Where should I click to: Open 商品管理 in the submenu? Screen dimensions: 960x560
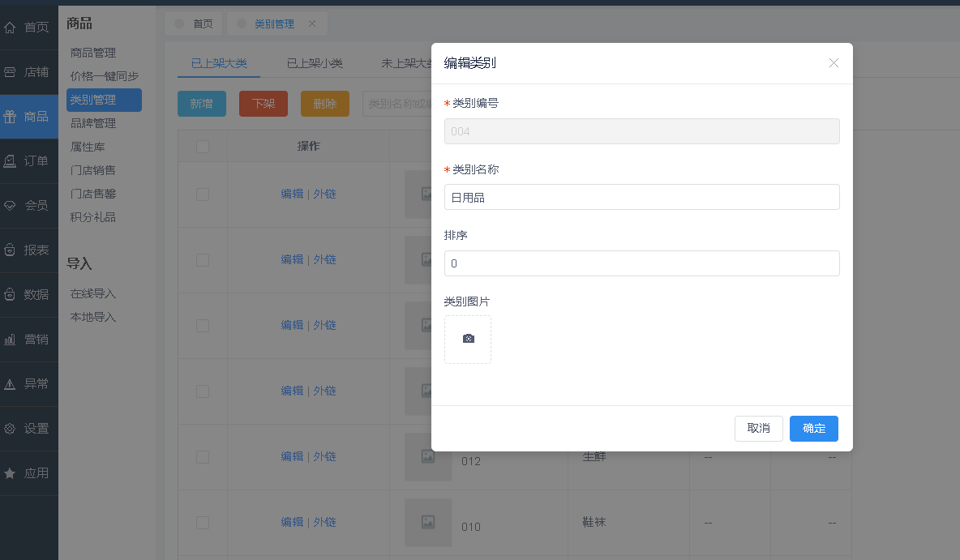pos(93,53)
